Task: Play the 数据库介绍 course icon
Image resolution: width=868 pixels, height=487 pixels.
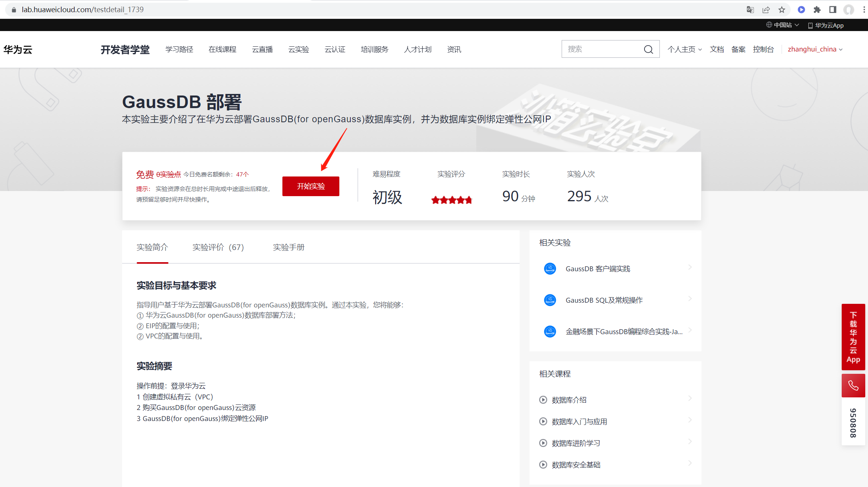Action: click(543, 400)
